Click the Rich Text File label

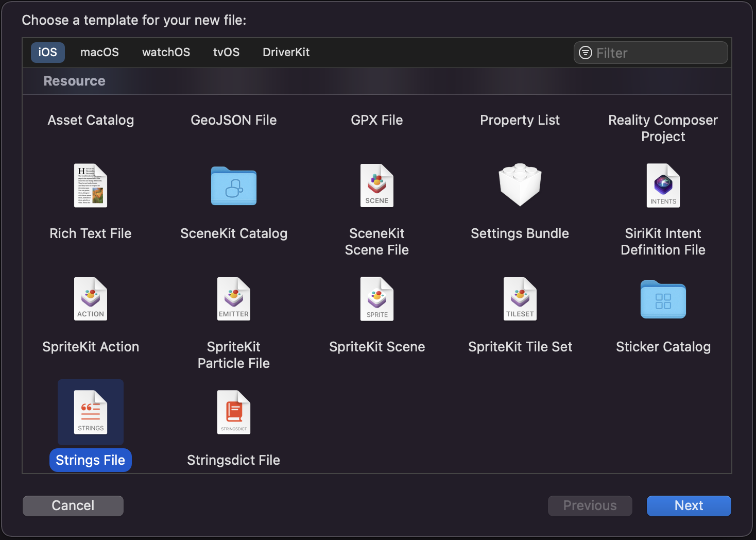[x=91, y=233]
